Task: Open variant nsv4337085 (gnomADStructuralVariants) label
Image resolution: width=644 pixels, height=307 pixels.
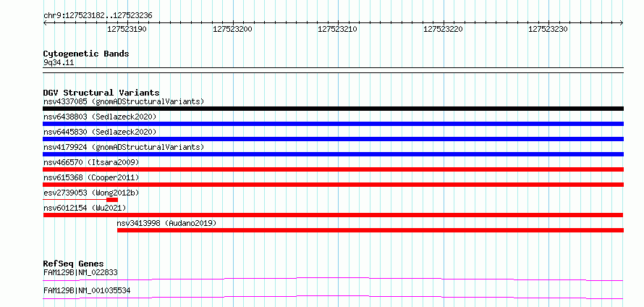Action: pos(124,101)
